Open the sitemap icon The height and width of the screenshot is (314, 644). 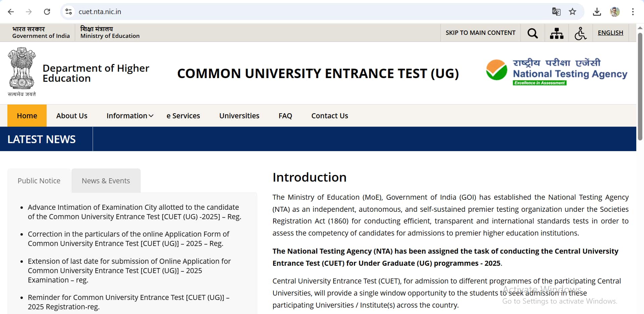pos(556,33)
